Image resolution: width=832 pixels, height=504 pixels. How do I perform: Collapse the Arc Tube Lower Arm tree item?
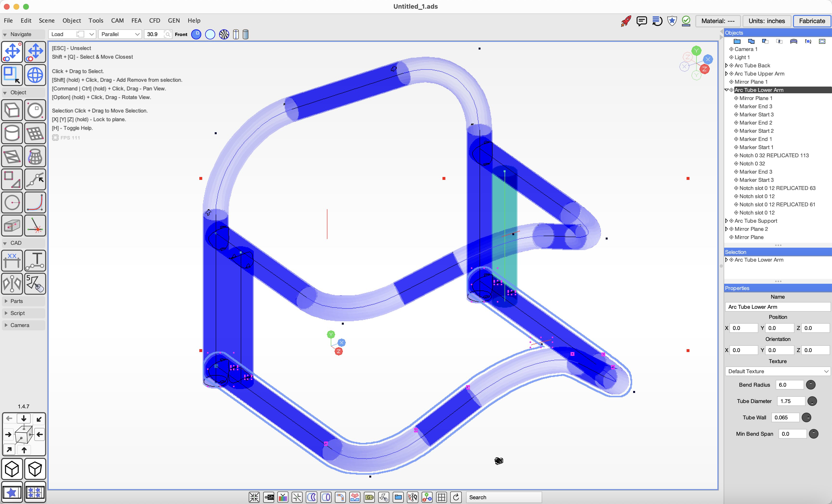727,90
